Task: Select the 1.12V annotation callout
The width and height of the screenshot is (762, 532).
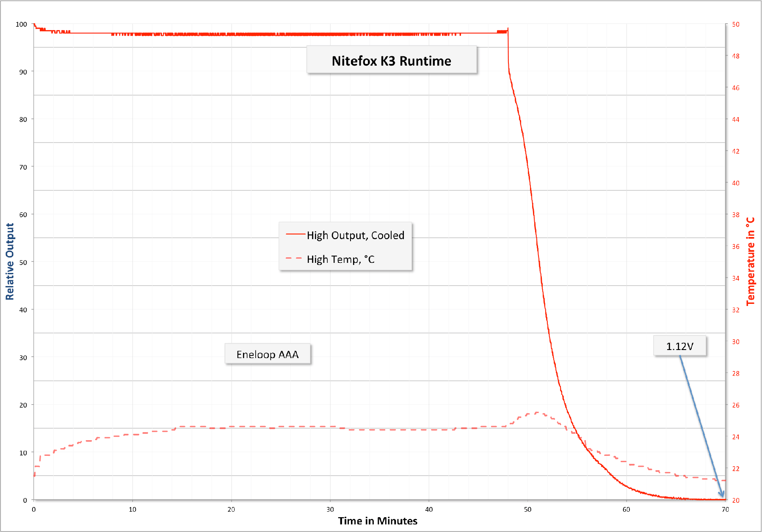Action: (x=679, y=346)
